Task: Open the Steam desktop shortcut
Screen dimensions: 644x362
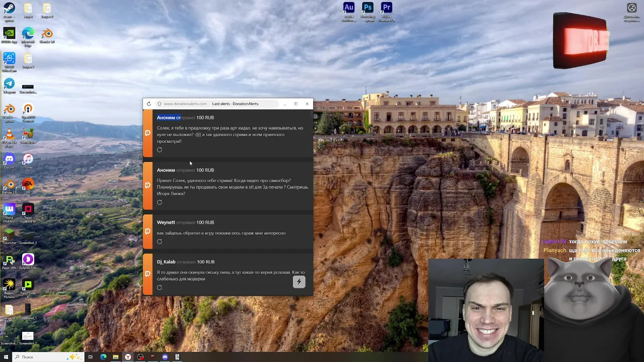Action: pyautogui.click(x=9, y=12)
